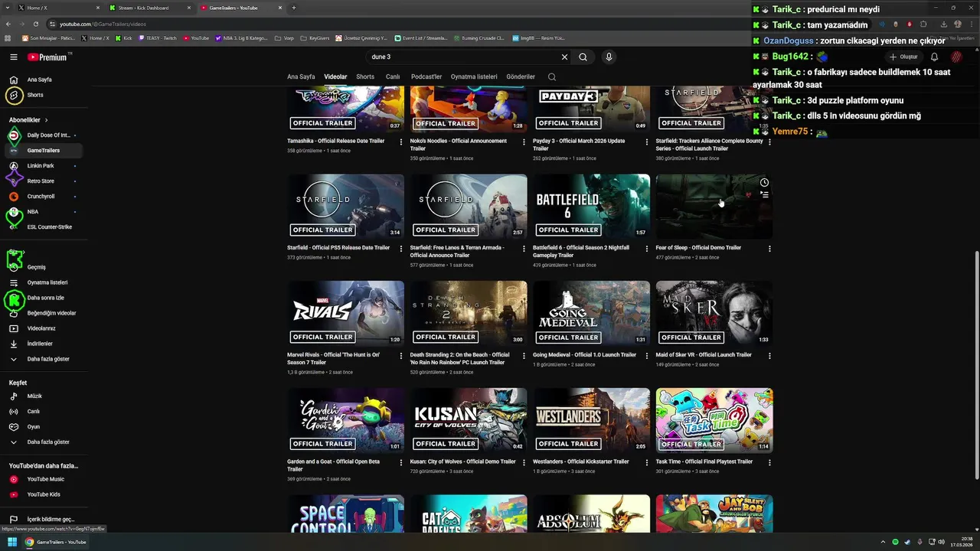Expand Abonelikler subscriptions chevron
The width and height of the screenshot is (980, 551).
click(46, 120)
